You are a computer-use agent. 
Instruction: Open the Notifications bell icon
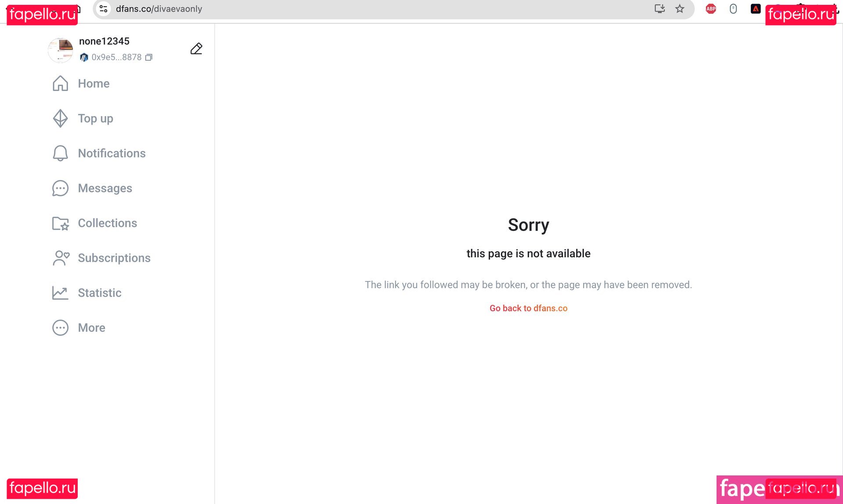(x=60, y=153)
